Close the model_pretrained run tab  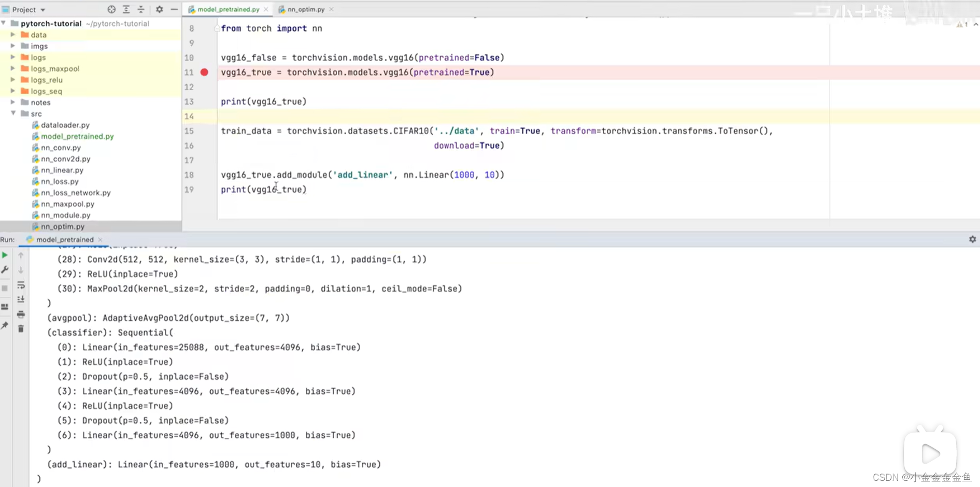point(100,239)
